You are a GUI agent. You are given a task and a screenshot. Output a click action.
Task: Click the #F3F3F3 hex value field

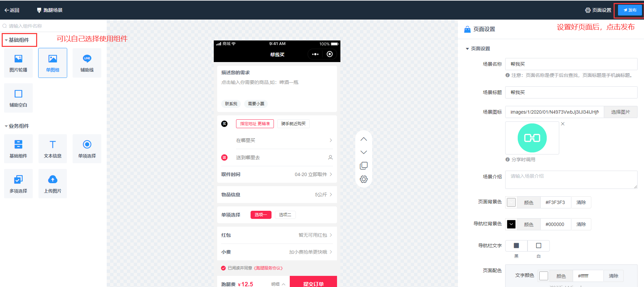click(x=556, y=202)
